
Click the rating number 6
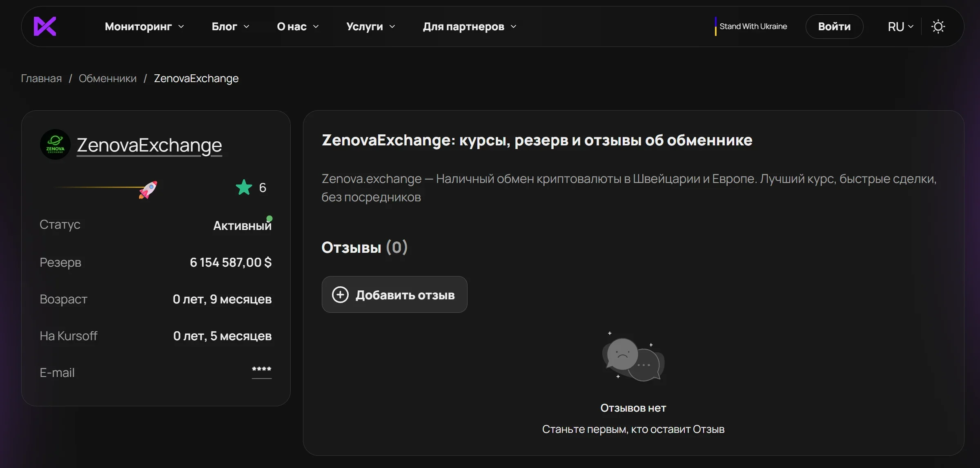click(263, 187)
